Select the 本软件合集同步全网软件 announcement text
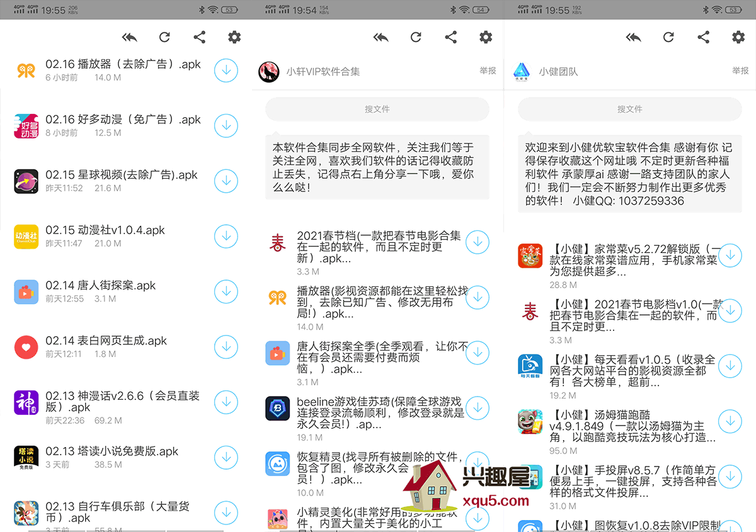This screenshot has height=532, width=756. [373, 167]
